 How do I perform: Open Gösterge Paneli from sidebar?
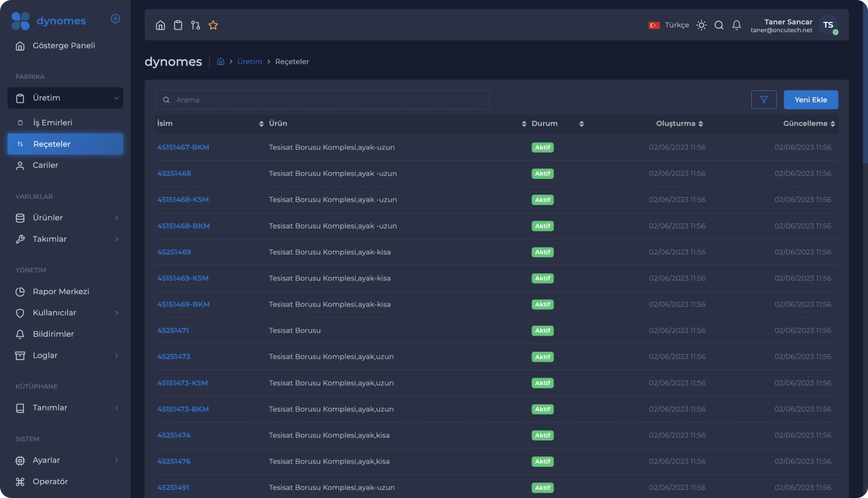[x=65, y=45]
